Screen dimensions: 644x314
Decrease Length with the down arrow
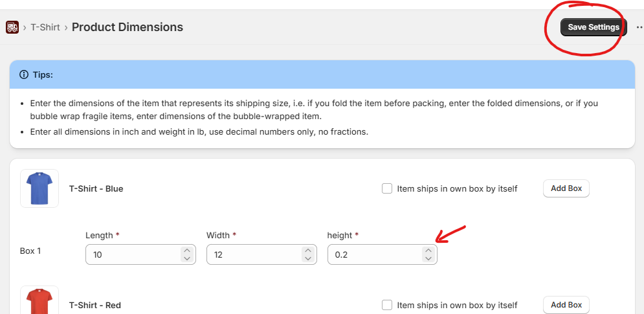(187, 258)
